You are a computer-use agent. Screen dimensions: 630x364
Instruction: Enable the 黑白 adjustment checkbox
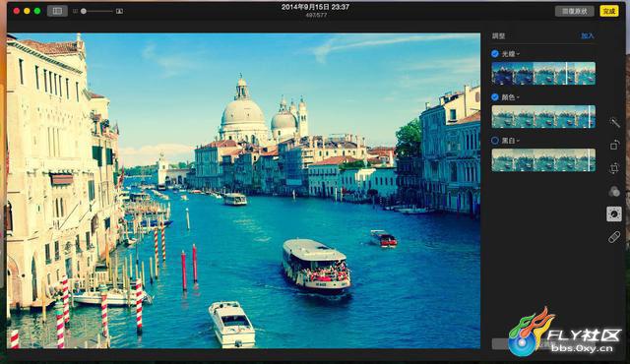tap(495, 141)
